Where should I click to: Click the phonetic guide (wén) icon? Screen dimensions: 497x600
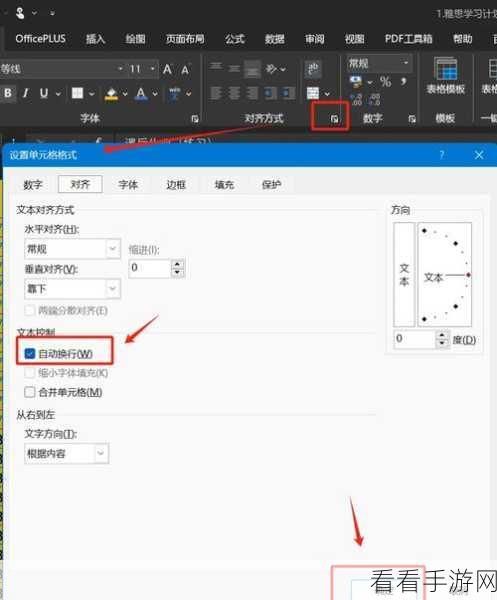(x=175, y=93)
